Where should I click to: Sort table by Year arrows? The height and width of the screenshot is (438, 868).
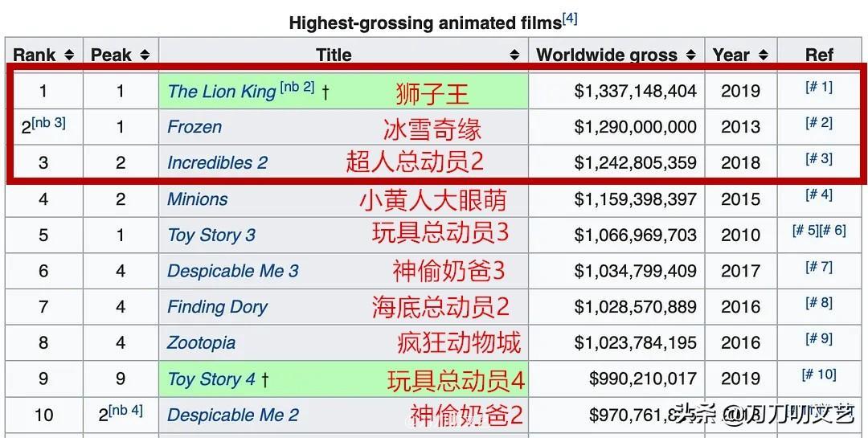(763, 55)
